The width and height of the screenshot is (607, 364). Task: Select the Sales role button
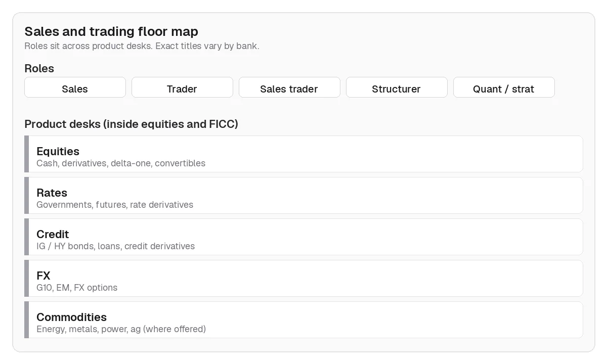point(75,87)
